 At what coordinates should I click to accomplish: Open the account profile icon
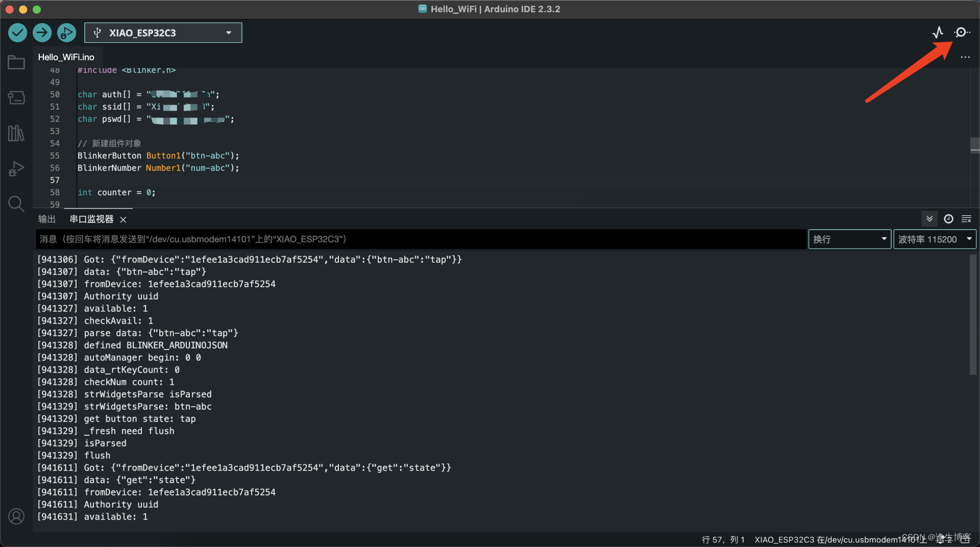(x=16, y=516)
